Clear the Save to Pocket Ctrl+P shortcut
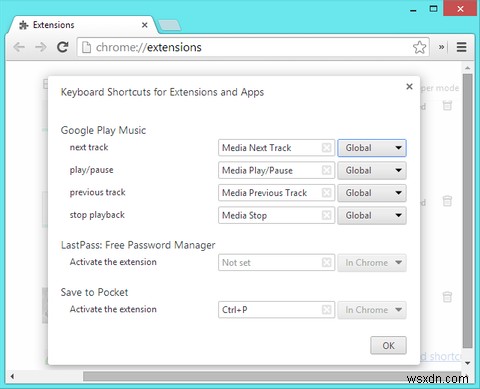The image size is (480, 389). (x=327, y=310)
